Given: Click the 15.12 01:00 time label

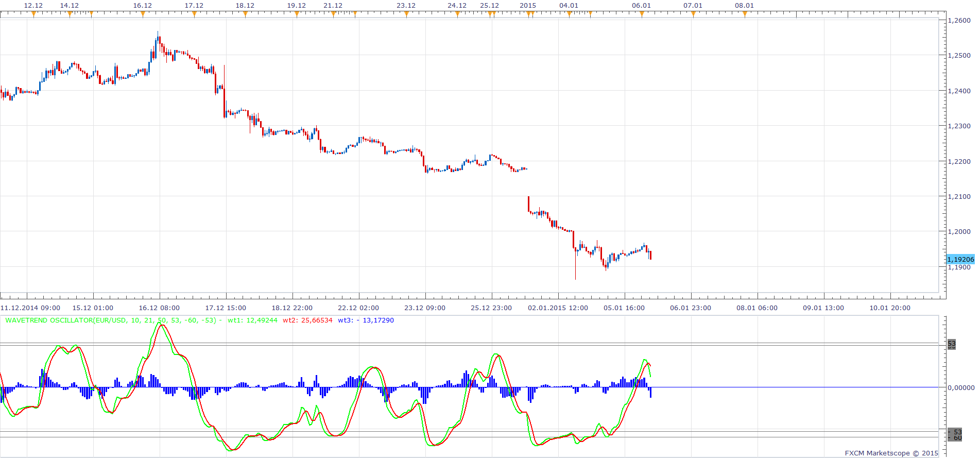Looking at the screenshot, I should [93, 308].
